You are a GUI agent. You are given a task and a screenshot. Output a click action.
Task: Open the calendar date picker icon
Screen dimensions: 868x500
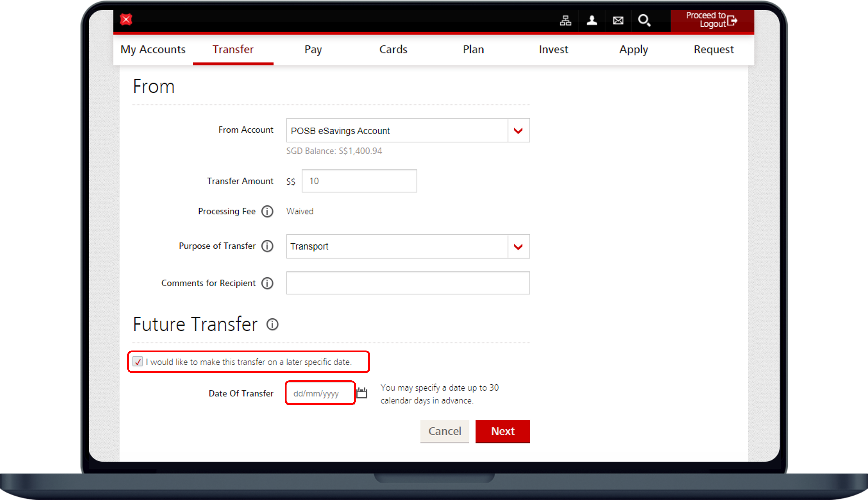click(x=361, y=393)
